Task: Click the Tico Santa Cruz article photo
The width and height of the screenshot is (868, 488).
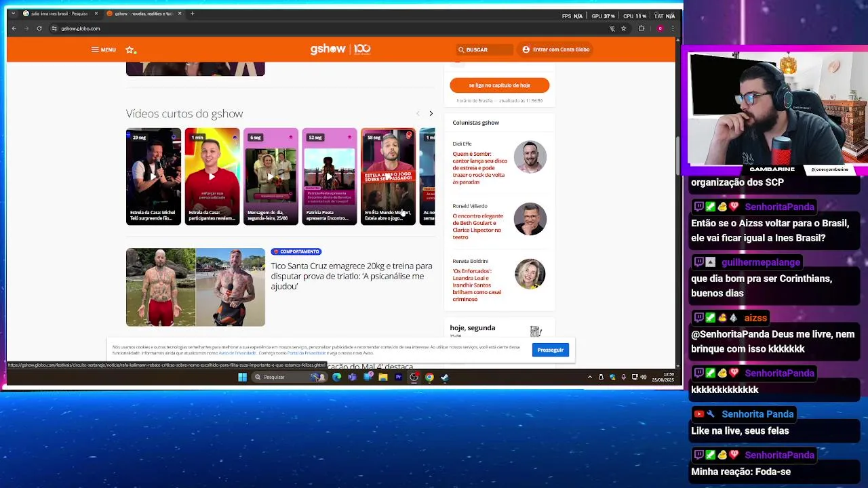Action: [195, 287]
